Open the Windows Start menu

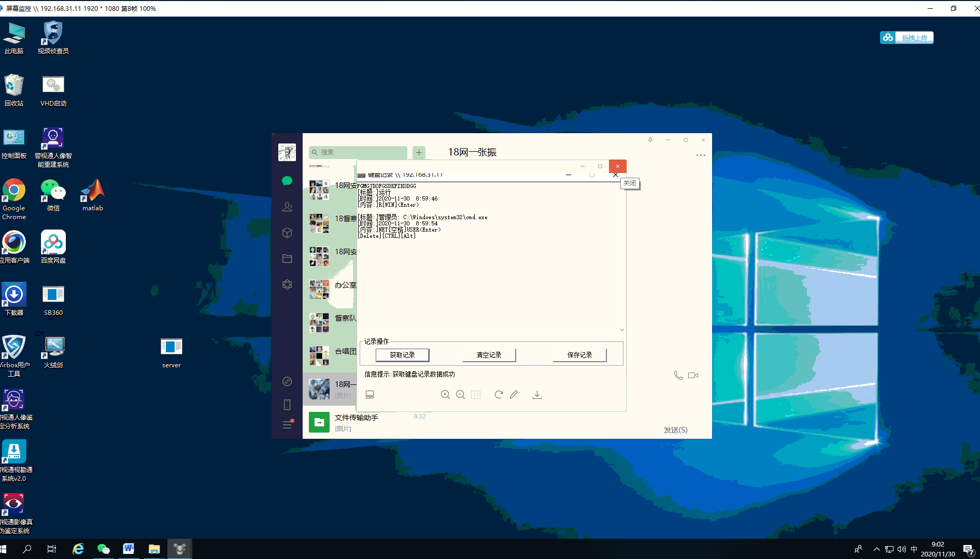click(x=4, y=549)
